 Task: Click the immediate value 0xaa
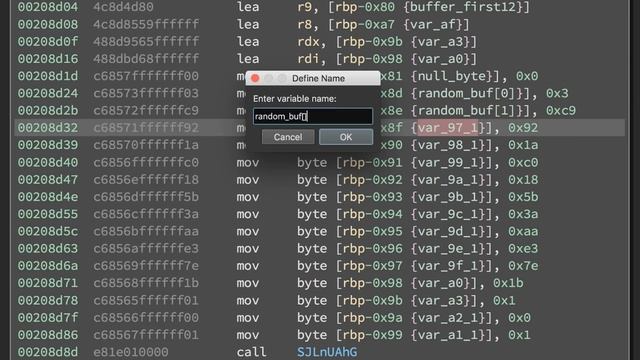(523, 231)
